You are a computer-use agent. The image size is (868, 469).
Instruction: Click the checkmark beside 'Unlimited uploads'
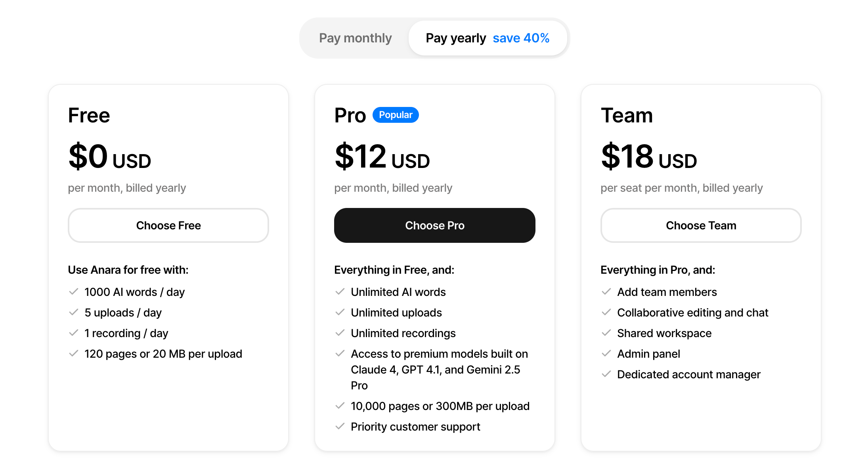point(340,312)
